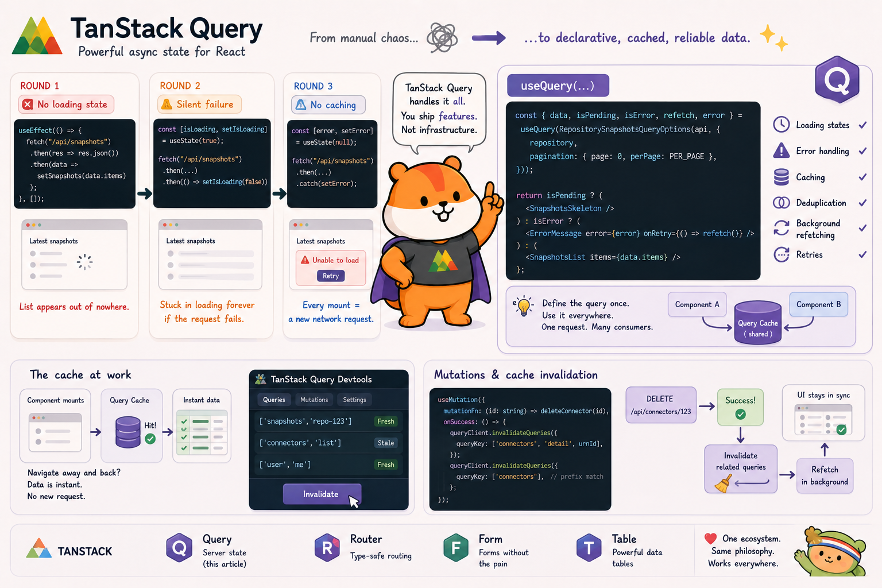The image size is (882, 588).
Task: Click the lightbulb icon beside Define the query once
Action: (523, 305)
